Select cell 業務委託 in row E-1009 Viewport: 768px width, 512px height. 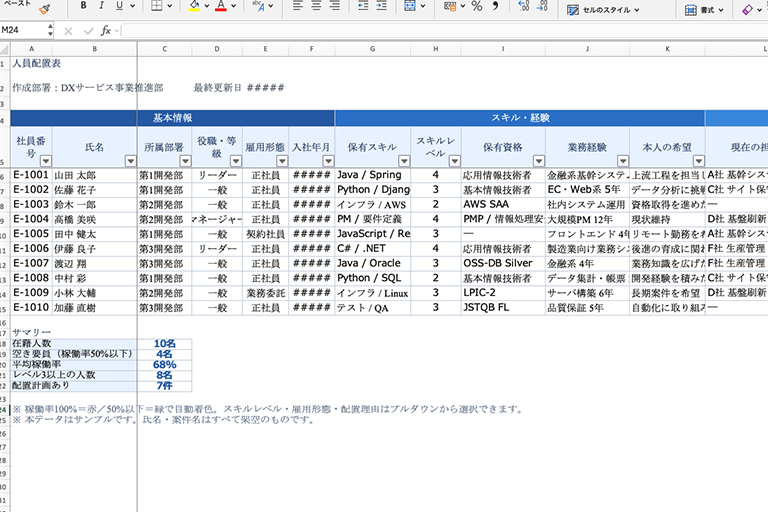265,293
